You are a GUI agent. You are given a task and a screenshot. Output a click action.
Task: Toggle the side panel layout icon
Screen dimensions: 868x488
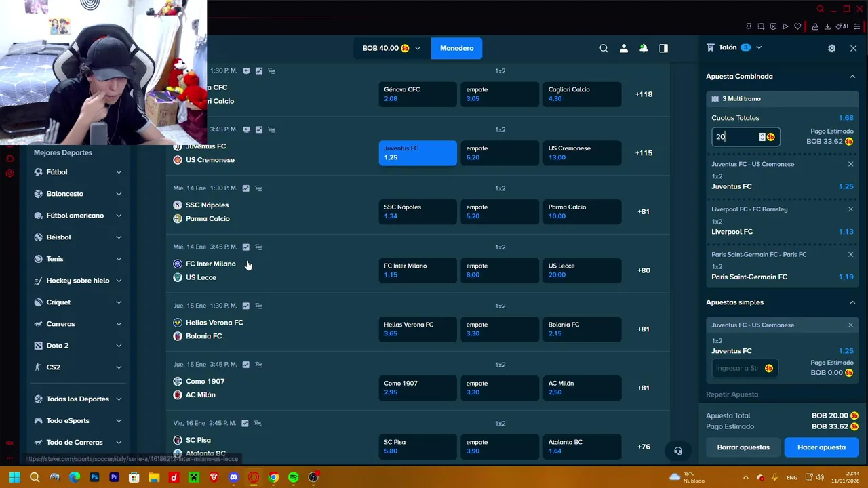[x=663, y=48]
